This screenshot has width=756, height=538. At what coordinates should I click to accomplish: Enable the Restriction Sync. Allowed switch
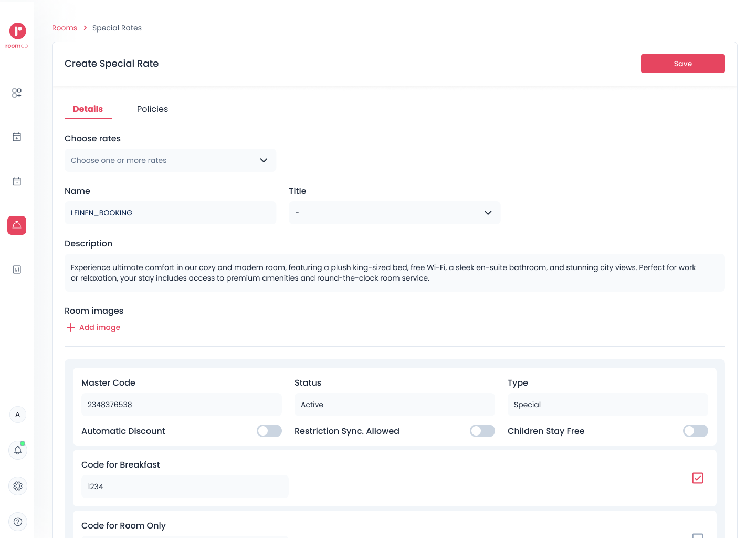pos(482,431)
